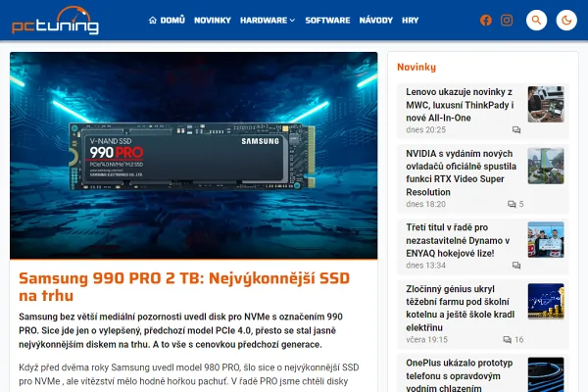
Task: Open the OnePlus article thumbnail
Action: click(x=546, y=374)
